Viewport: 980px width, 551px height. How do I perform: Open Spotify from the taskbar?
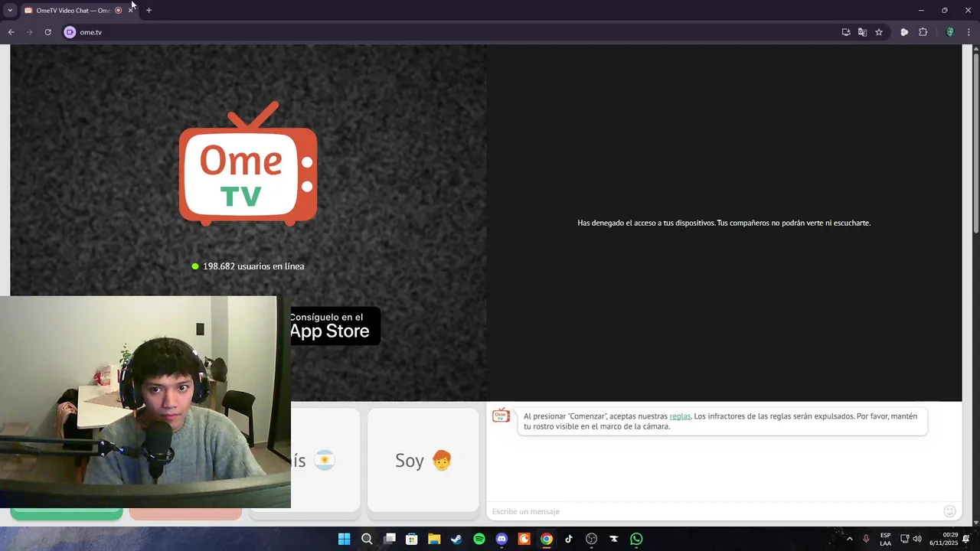[x=479, y=539]
